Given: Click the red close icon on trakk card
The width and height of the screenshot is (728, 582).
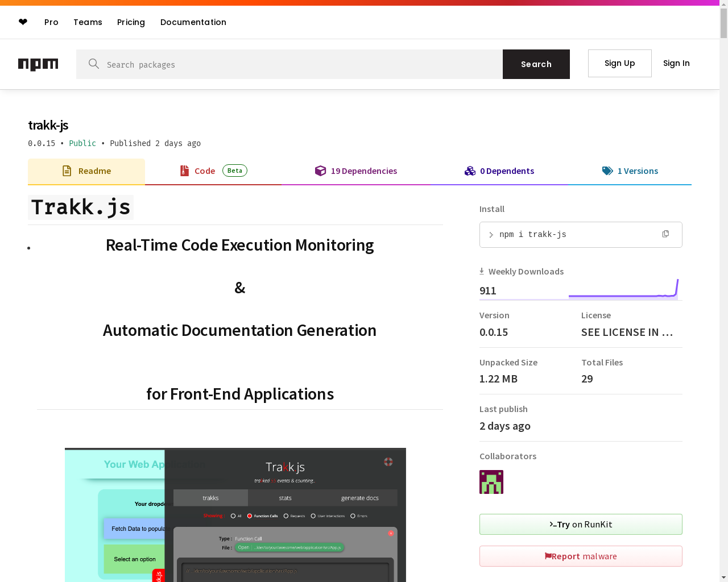Looking at the screenshot, I should pos(391,533).
